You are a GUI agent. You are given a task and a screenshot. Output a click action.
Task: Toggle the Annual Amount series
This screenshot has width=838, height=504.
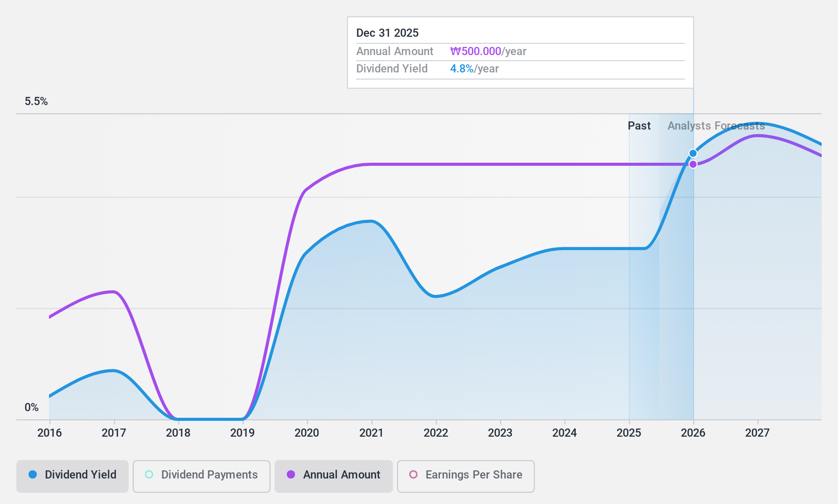click(x=334, y=476)
